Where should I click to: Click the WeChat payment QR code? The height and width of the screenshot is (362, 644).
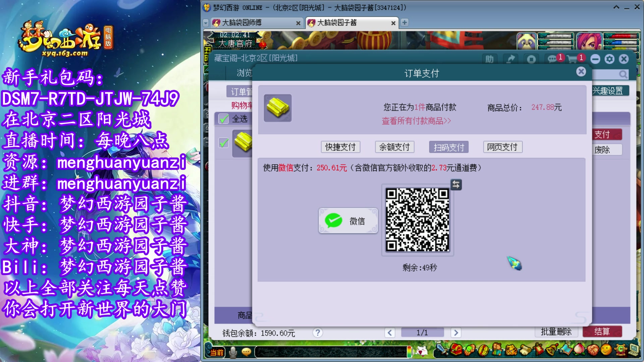417,220
